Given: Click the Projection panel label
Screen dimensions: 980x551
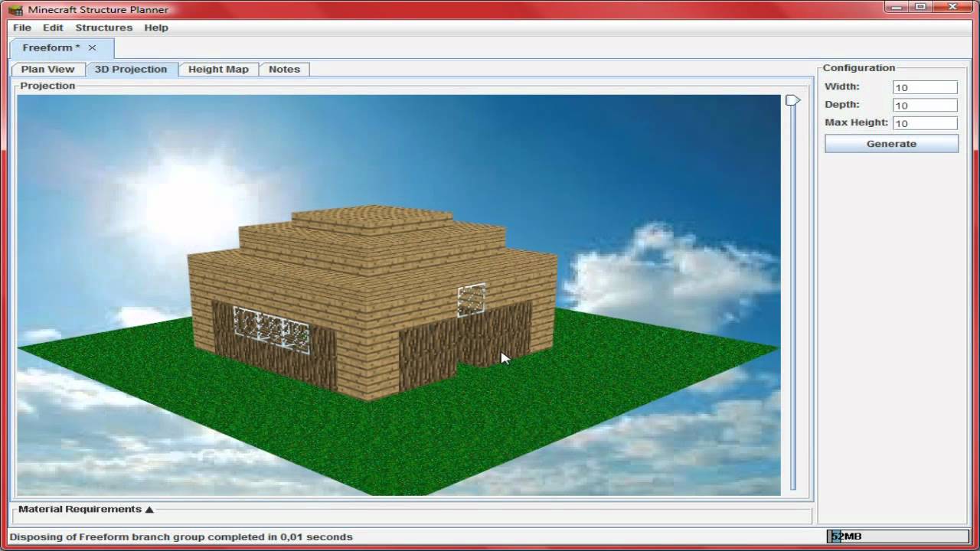Looking at the screenshot, I should [47, 86].
